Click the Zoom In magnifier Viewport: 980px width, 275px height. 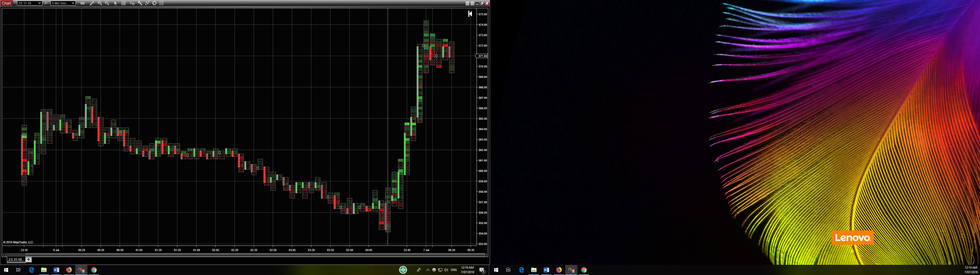pyautogui.click(x=100, y=3)
